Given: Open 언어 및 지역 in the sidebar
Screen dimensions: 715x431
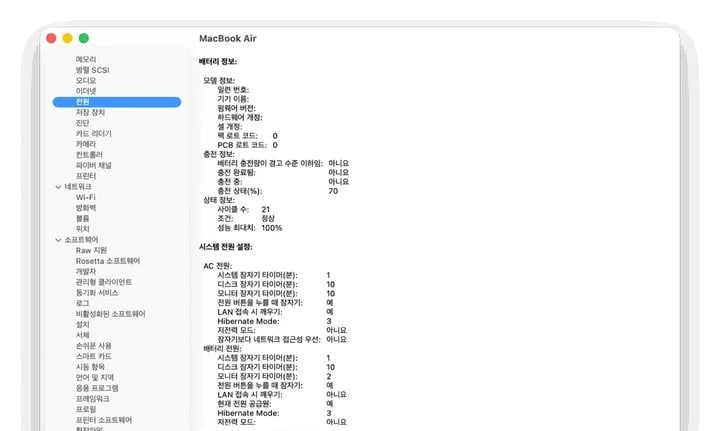Looking at the screenshot, I should pos(95,377).
